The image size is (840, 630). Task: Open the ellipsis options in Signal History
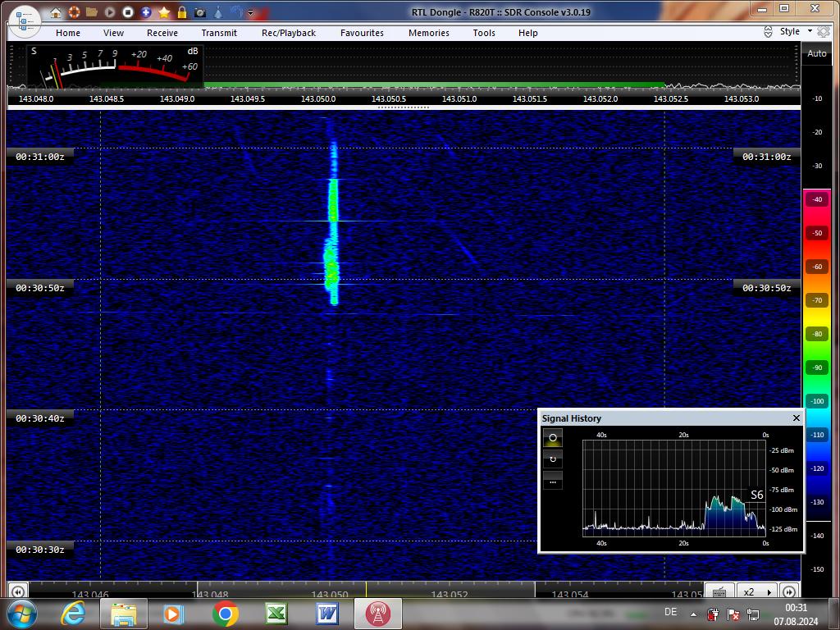[553, 481]
